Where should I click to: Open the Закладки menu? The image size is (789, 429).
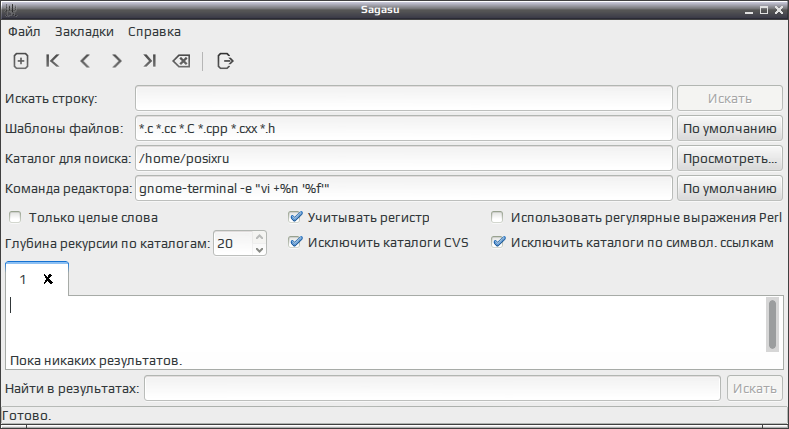tap(84, 32)
